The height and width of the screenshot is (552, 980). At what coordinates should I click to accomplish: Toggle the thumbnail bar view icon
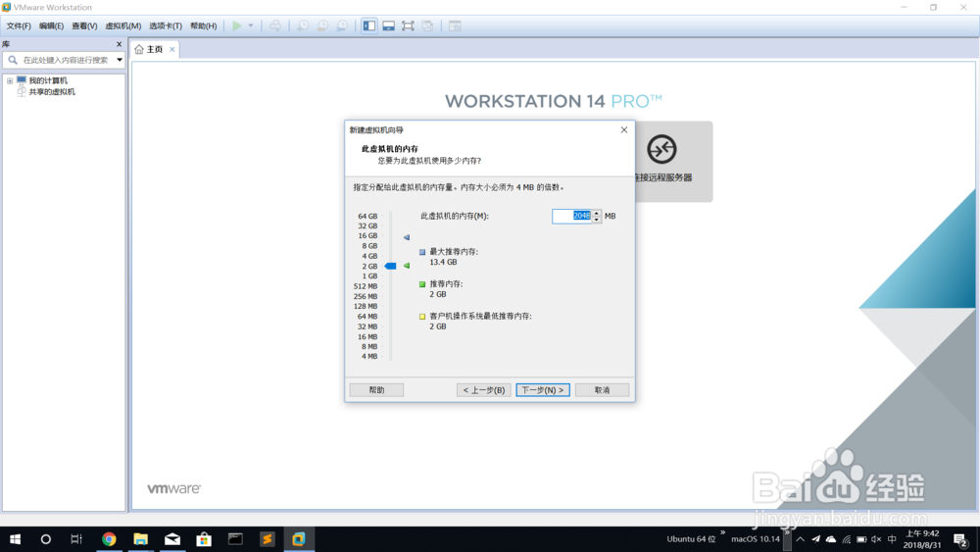389,25
